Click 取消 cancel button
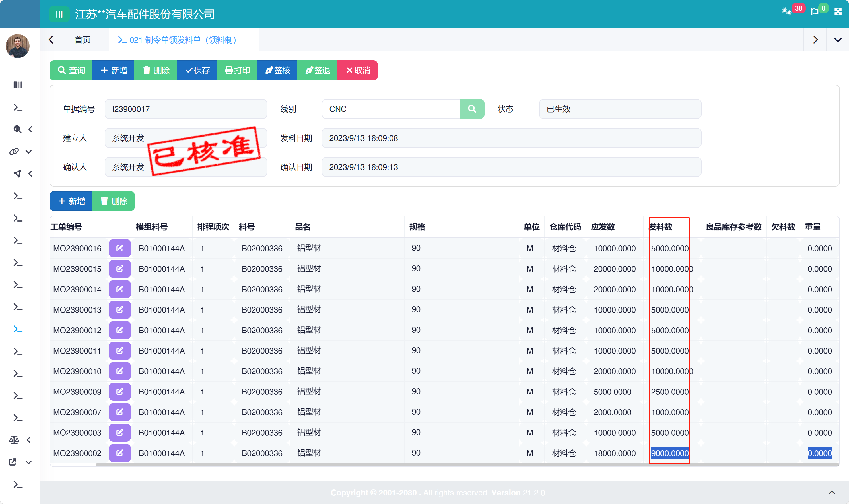Image resolution: width=849 pixels, height=504 pixels. 357,70
